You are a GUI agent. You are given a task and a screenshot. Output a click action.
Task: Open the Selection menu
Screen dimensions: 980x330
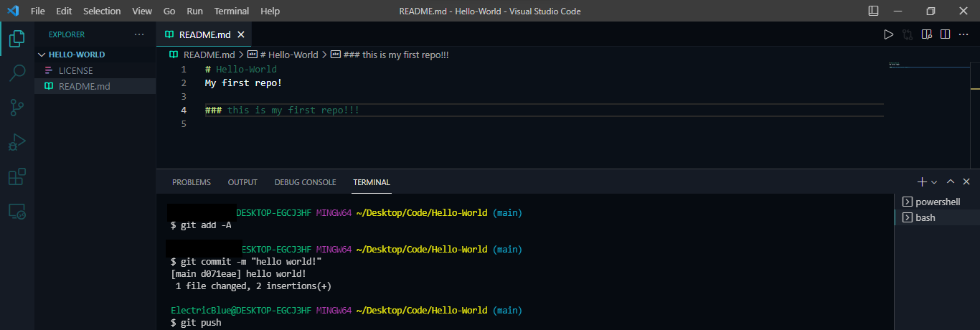pos(102,11)
